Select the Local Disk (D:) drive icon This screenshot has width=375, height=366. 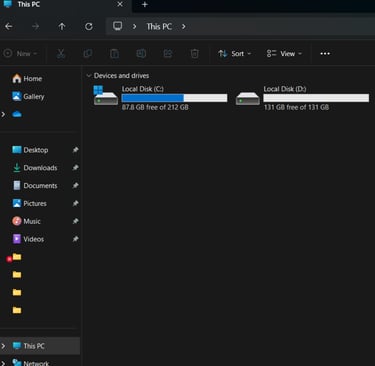pyautogui.click(x=247, y=99)
